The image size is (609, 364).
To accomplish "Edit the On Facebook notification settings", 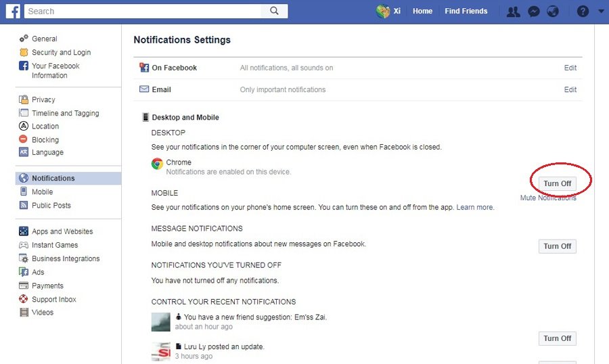I will tap(570, 68).
